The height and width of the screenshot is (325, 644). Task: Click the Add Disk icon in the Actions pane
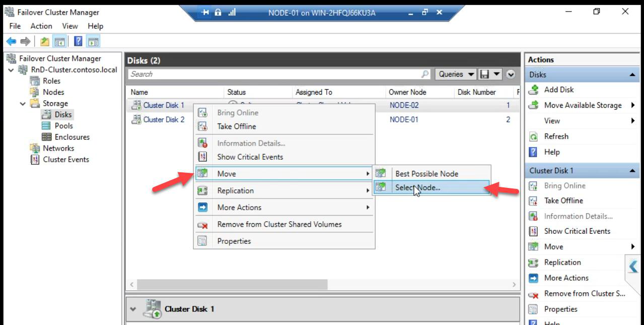click(533, 90)
